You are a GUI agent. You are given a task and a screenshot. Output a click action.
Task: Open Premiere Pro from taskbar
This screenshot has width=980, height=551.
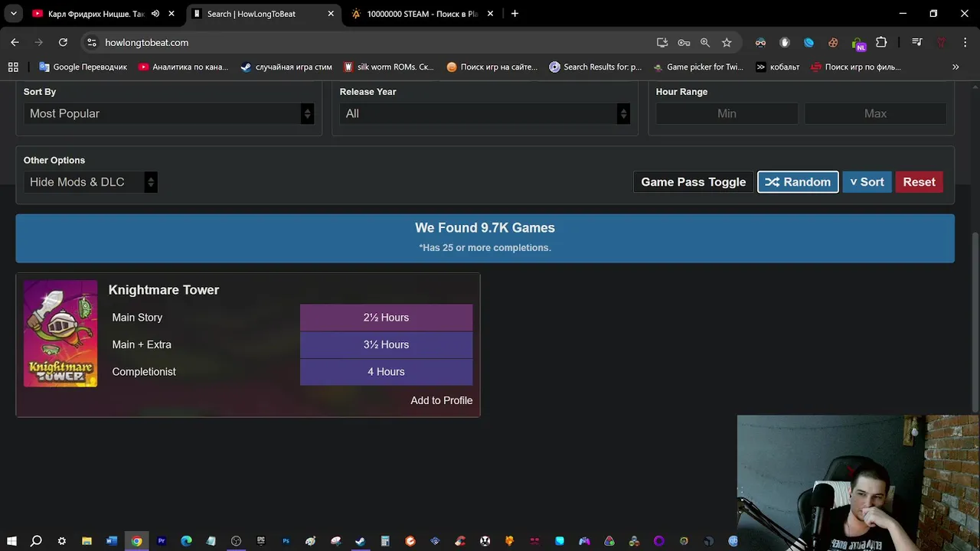(162, 541)
